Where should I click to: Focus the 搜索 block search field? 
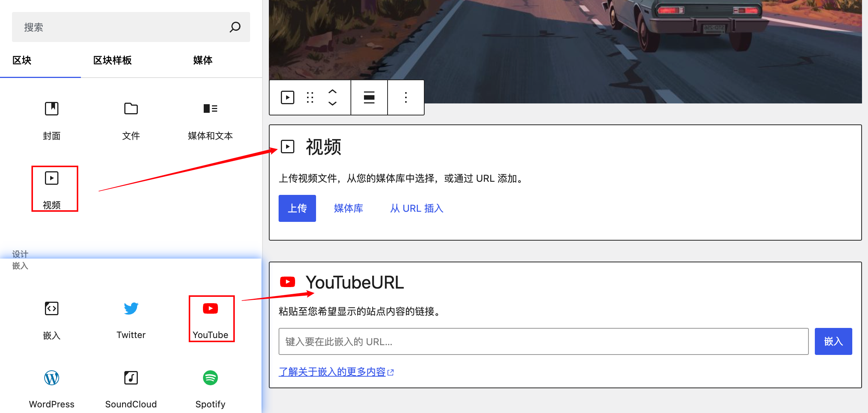click(x=131, y=27)
